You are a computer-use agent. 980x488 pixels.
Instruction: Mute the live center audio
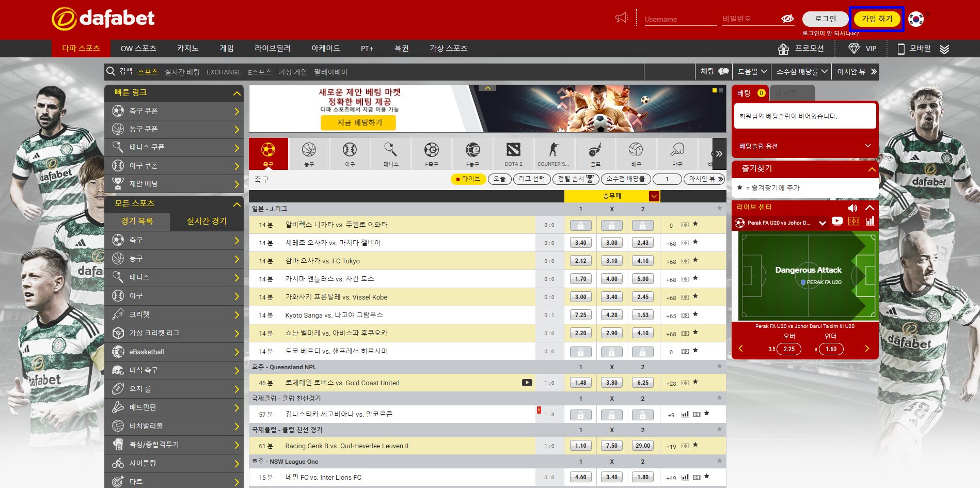(x=852, y=208)
